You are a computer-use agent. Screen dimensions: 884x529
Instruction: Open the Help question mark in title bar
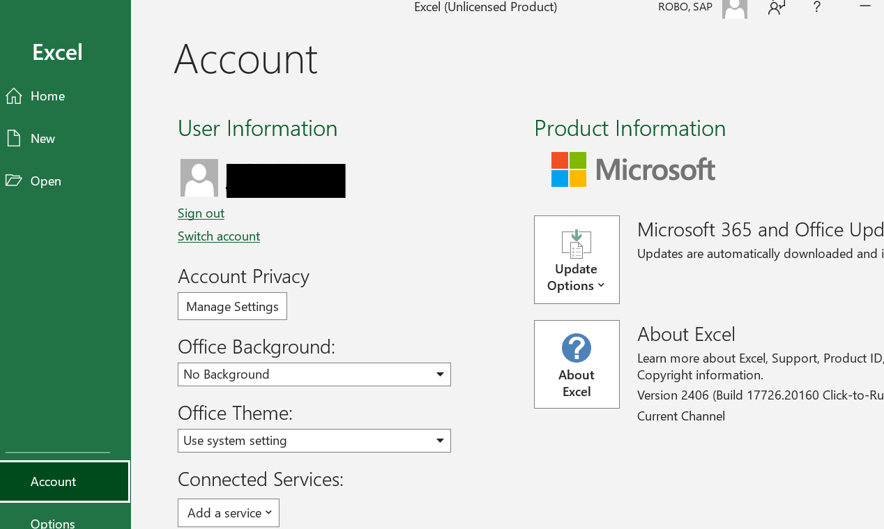point(816,7)
